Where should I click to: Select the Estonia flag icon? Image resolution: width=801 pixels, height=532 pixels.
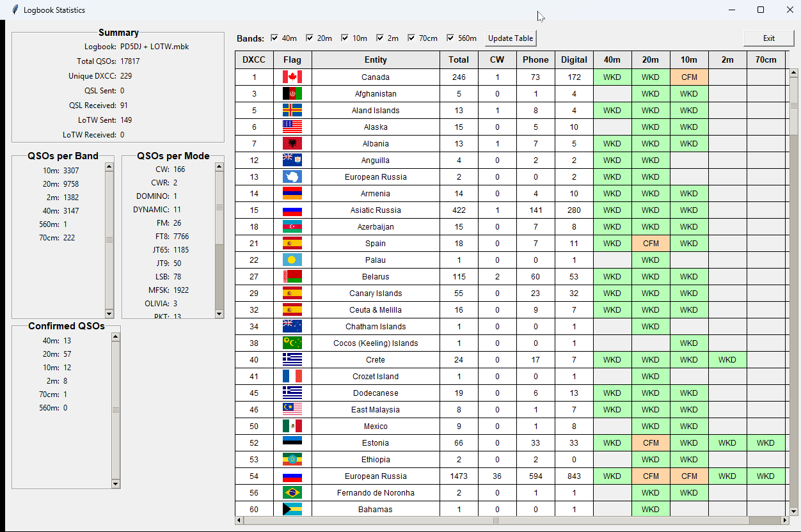click(292, 443)
